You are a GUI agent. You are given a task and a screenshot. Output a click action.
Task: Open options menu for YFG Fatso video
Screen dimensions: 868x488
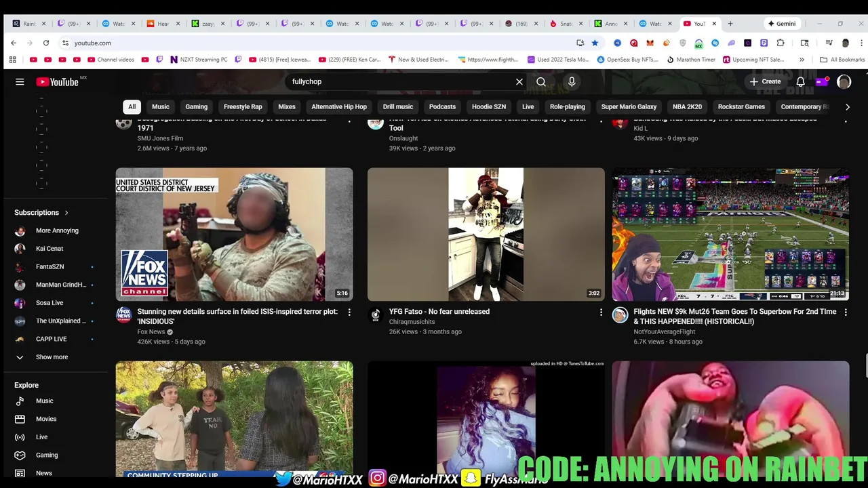601,312
